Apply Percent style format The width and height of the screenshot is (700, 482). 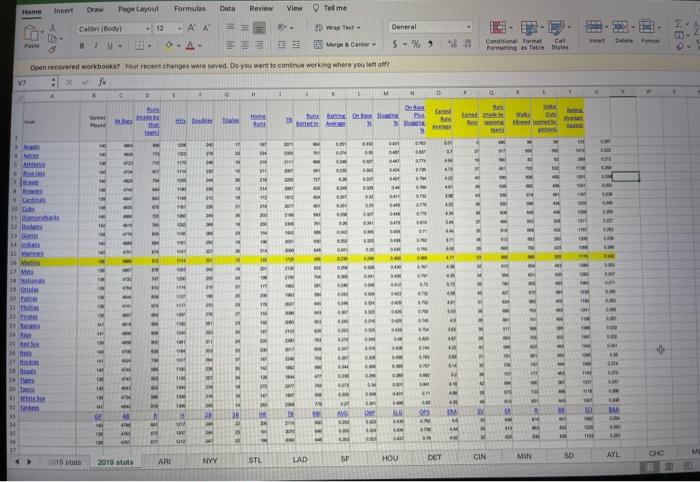tap(416, 44)
